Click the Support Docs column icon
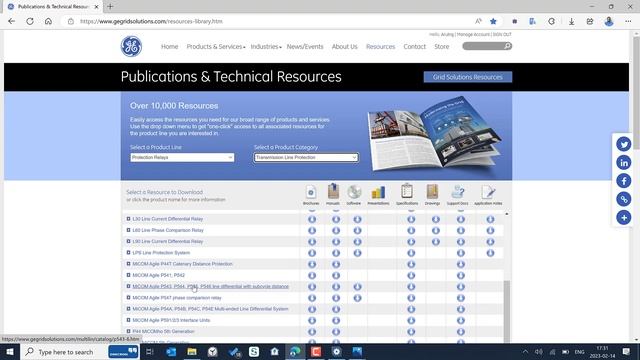This screenshot has width=640, height=360. point(458,192)
